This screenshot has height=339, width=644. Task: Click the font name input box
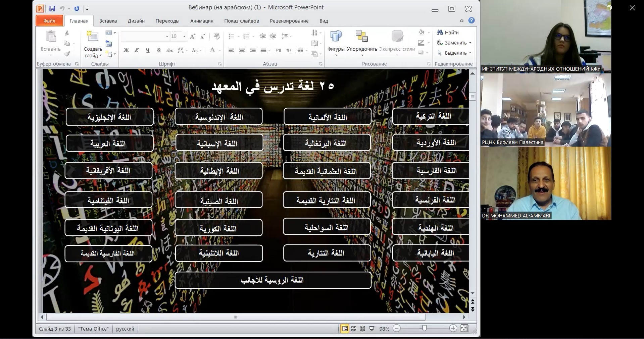[x=143, y=36]
